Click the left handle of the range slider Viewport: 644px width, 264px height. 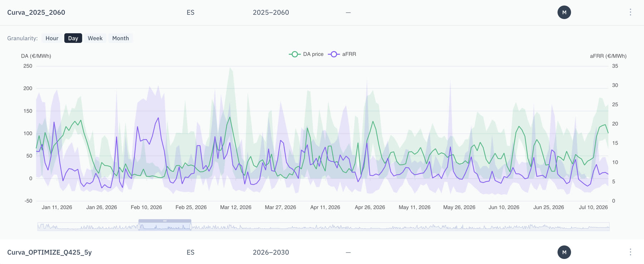click(x=139, y=227)
